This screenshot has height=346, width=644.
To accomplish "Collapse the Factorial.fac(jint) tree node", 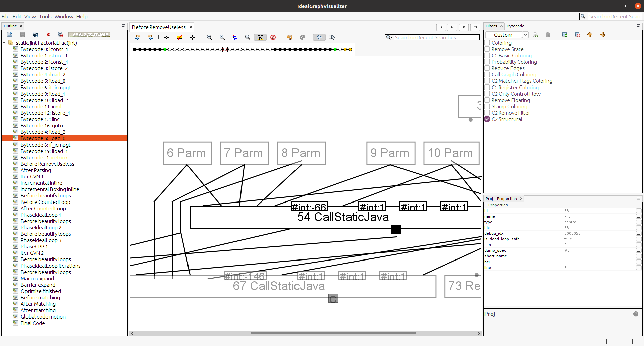I will (x=4, y=43).
